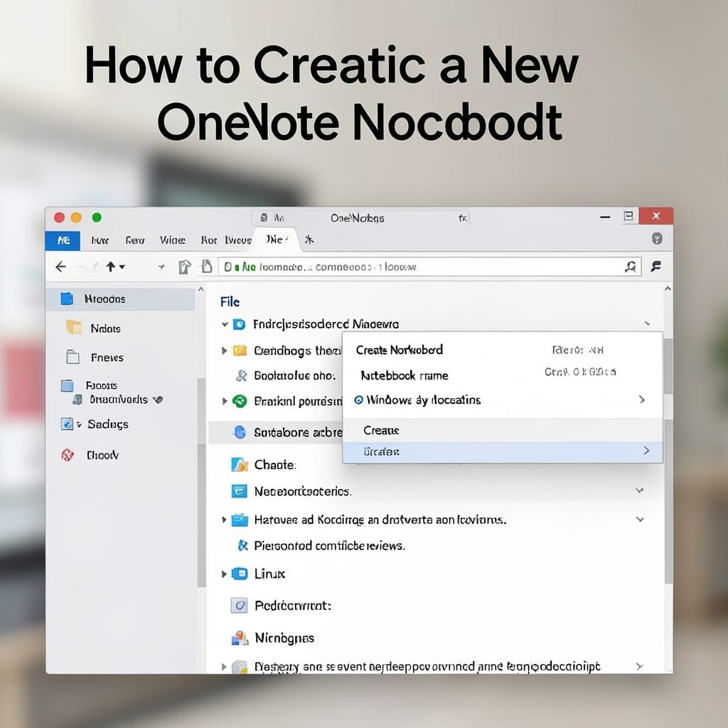Click the address bar field
Screen dimensions: 728x728
click(x=429, y=267)
